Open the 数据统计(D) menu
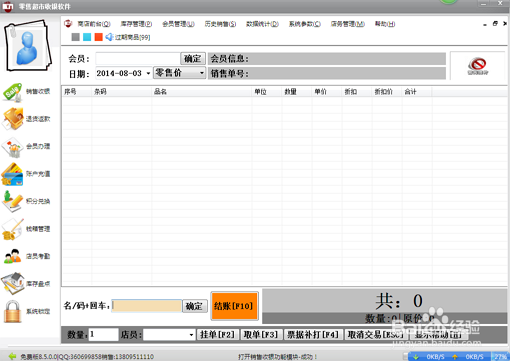Screen dimensions: 510x361 click(x=262, y=24)
